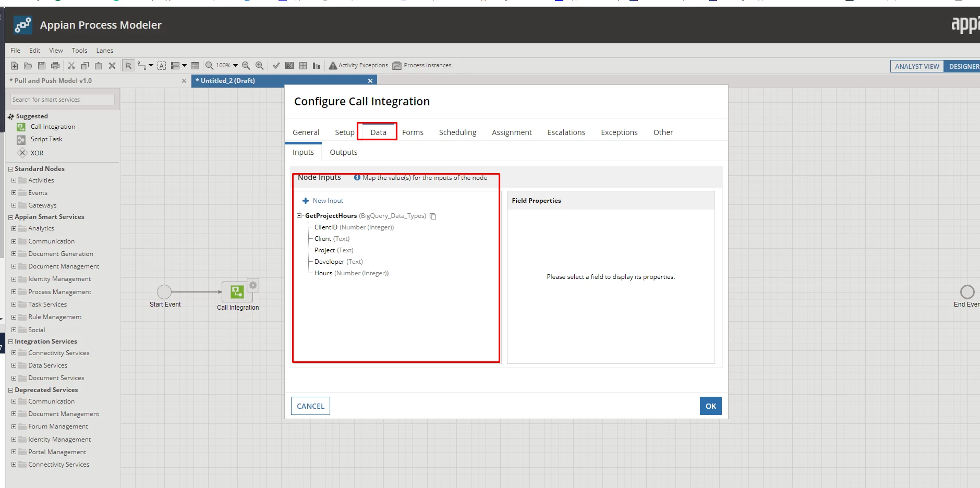This screenshot has height=488, width=980.
Task: Go to the Escalations tab
Action: pos(566,132)
